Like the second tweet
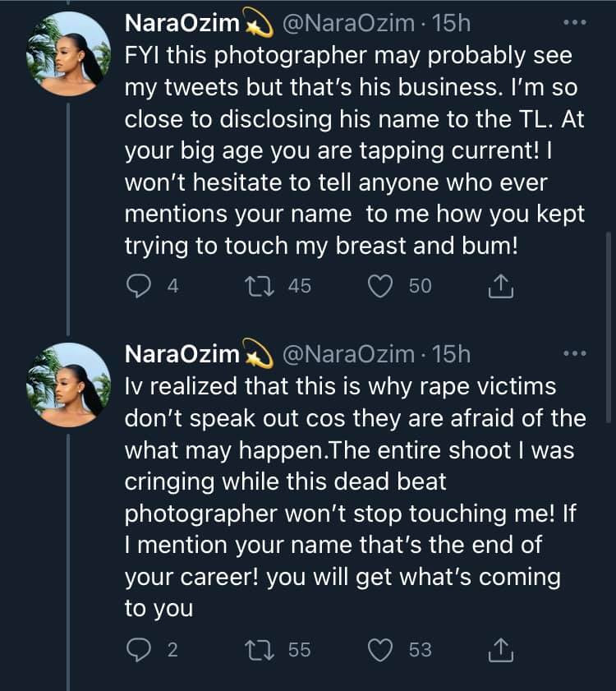Image resolution: width=616 pixels, height=691 pixels. pyautogui.click(x=379, y=649)
